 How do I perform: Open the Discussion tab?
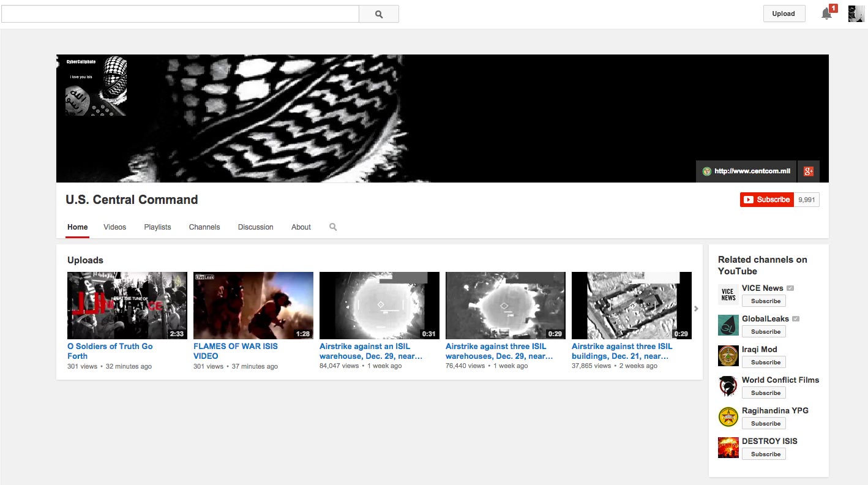255,227
